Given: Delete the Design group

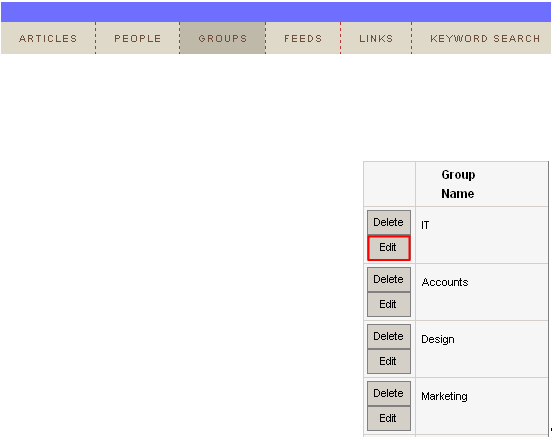Looking at the screenshot, I should coord(389,337).
